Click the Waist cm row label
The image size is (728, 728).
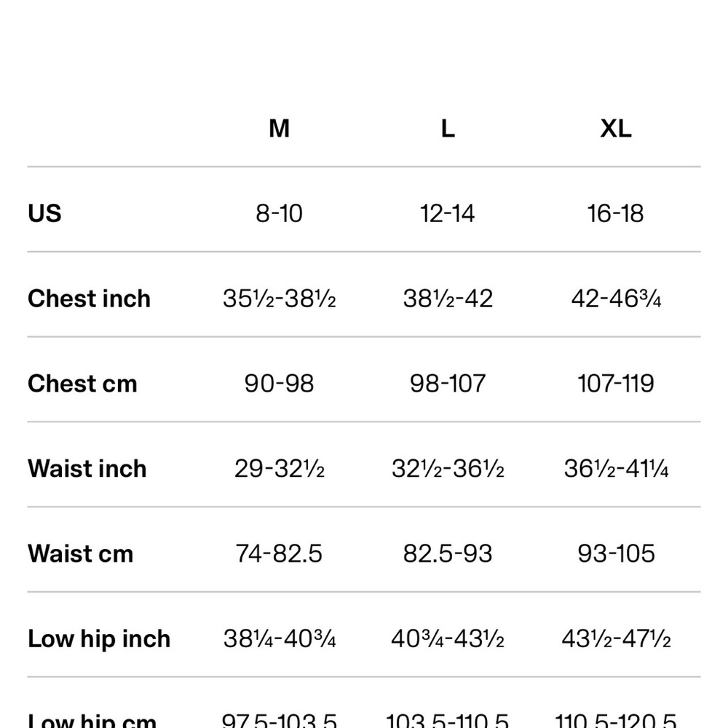81,553
